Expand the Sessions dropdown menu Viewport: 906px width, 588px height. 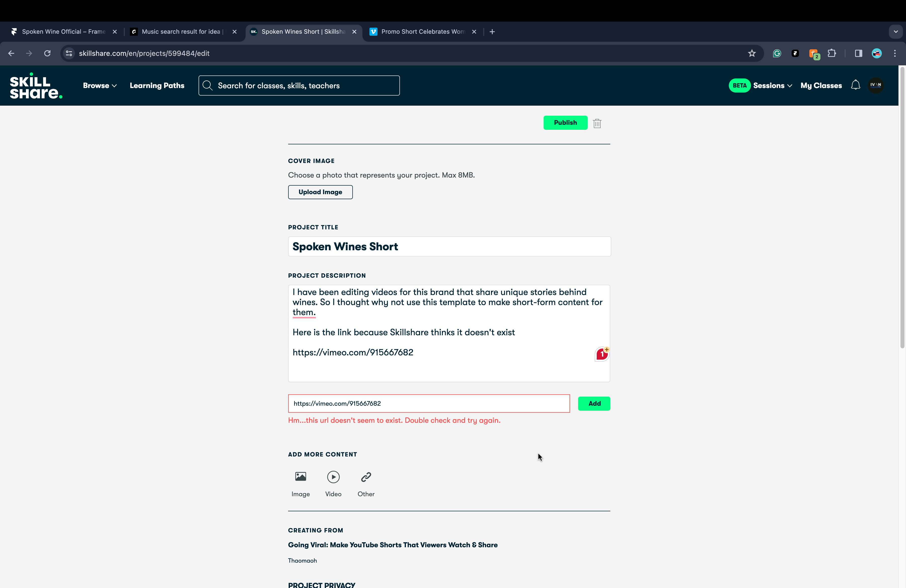(x=772, y=86)
